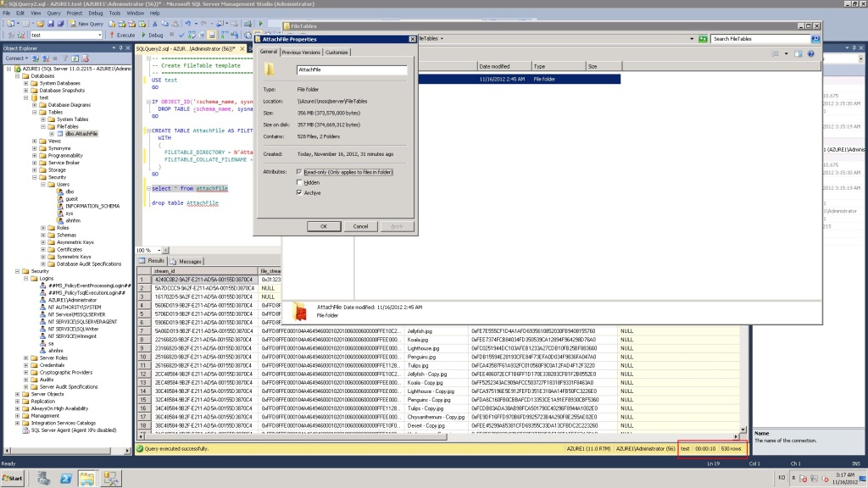Viewport: 868px width, 488px height.
Task: Click the Koala.jpg cell in results grid
Action: pyautogui.click(x=437, y=340)
